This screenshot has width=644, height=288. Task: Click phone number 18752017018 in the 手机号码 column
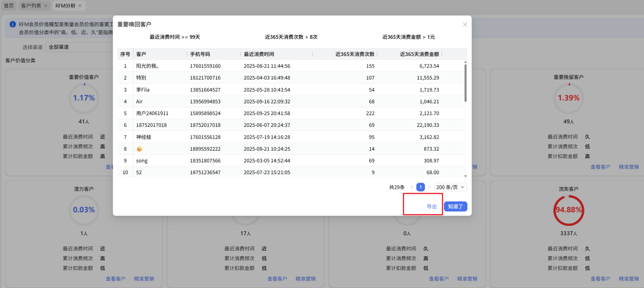205,125
